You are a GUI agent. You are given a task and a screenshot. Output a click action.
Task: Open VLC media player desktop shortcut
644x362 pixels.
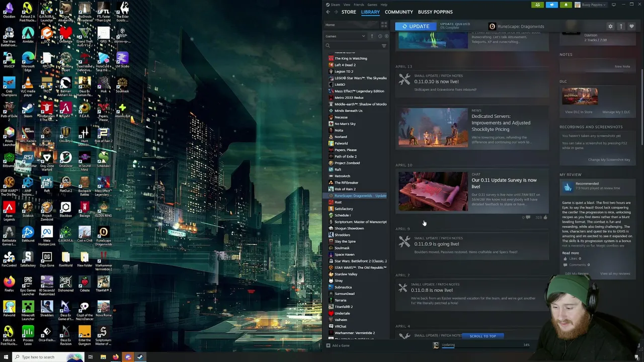click(28, 86)
